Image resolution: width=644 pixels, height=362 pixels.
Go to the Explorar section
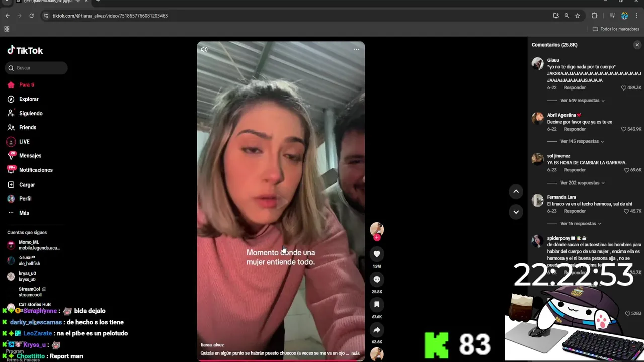(23, 99)
